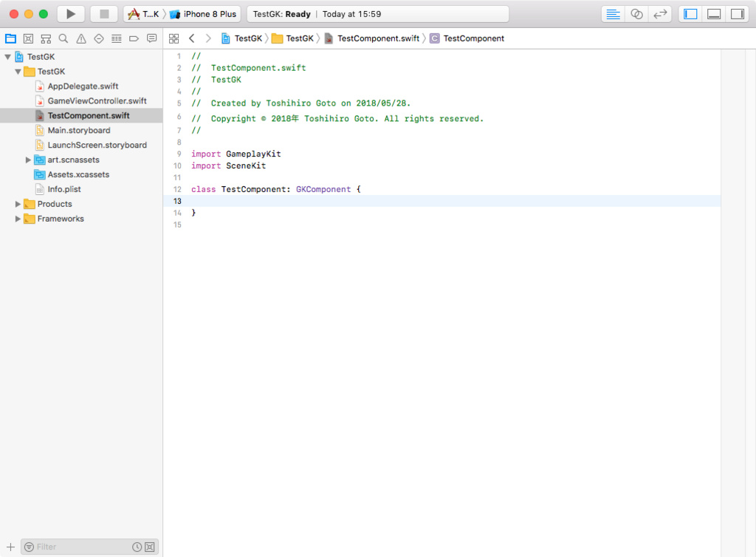
Task: Show the Find navigator
Action: click(63, 38)
